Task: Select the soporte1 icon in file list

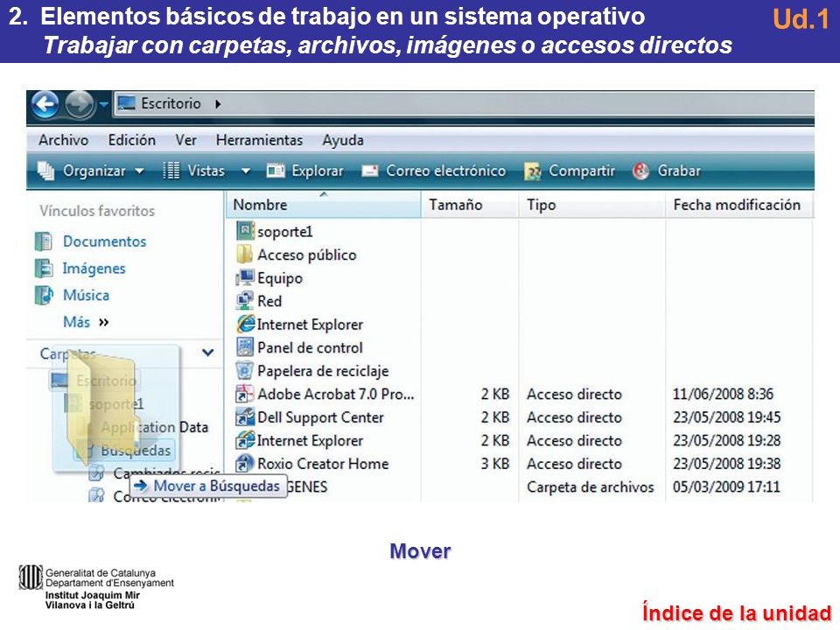Action: pyautogui.click(x=245, y=231)
